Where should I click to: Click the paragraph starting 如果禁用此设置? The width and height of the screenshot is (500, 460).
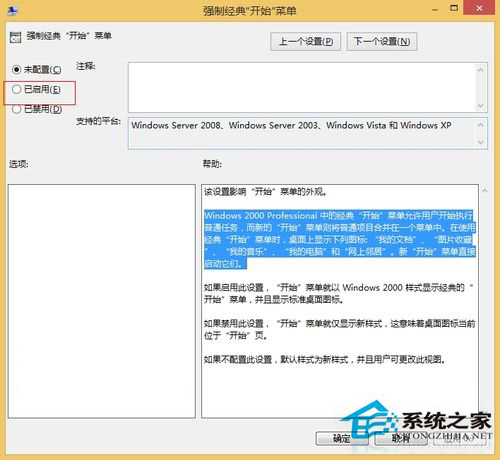[339, 329]
